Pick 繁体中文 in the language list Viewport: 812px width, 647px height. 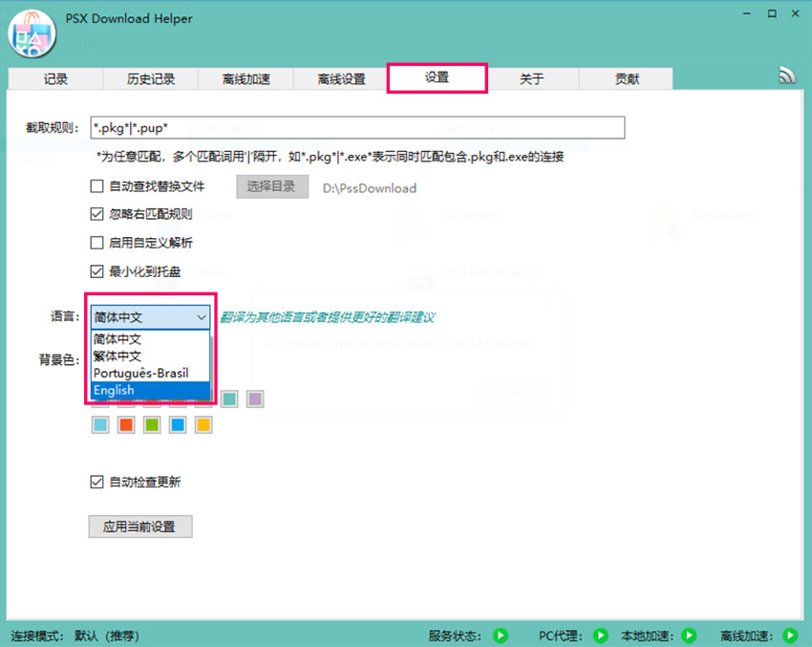click(x=149, y=356)
